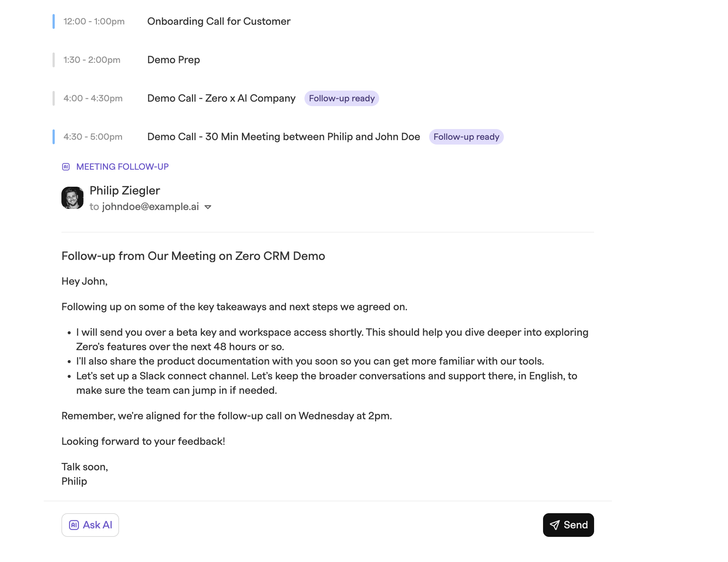Click the 12:00 - 1:00pm time slot
Image resolution: width=728 pixels, height=562 pixels.
pos(94,21)
